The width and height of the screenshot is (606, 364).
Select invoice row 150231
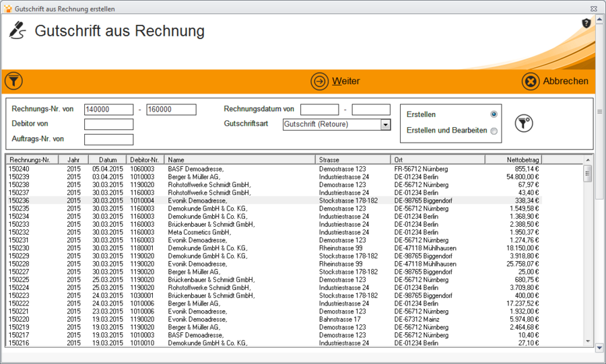tap(274, 240)
